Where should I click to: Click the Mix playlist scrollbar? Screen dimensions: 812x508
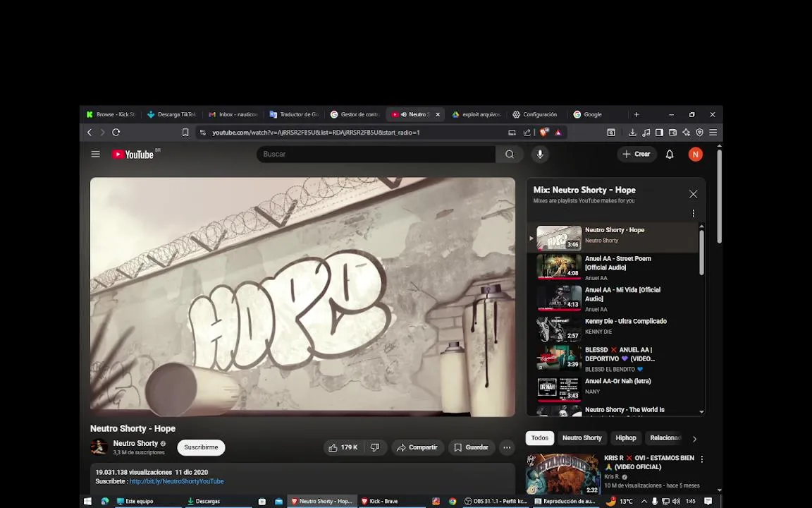(702, 253)
